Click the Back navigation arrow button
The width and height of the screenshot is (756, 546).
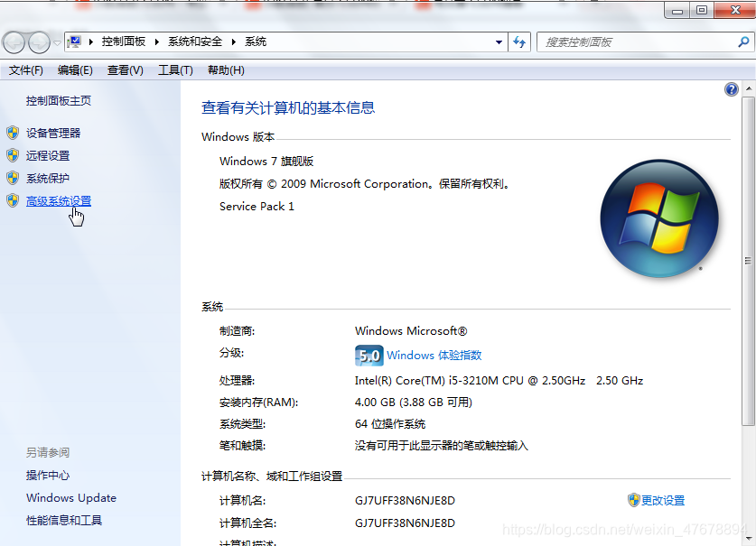(14, 42)
